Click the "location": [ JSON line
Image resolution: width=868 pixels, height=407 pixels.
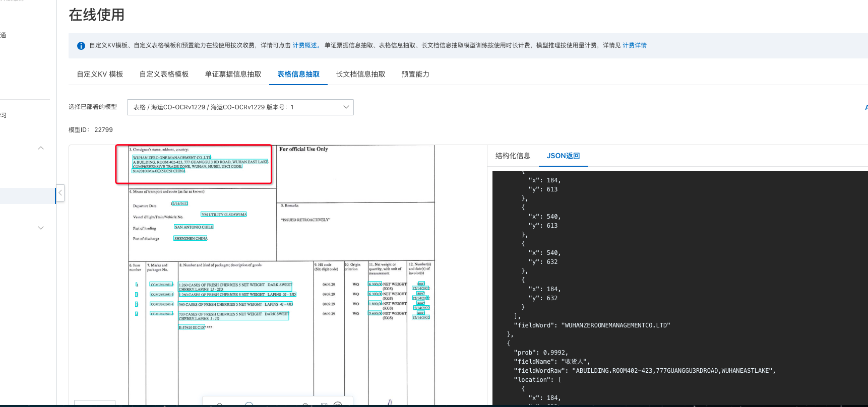pos(537,380)
